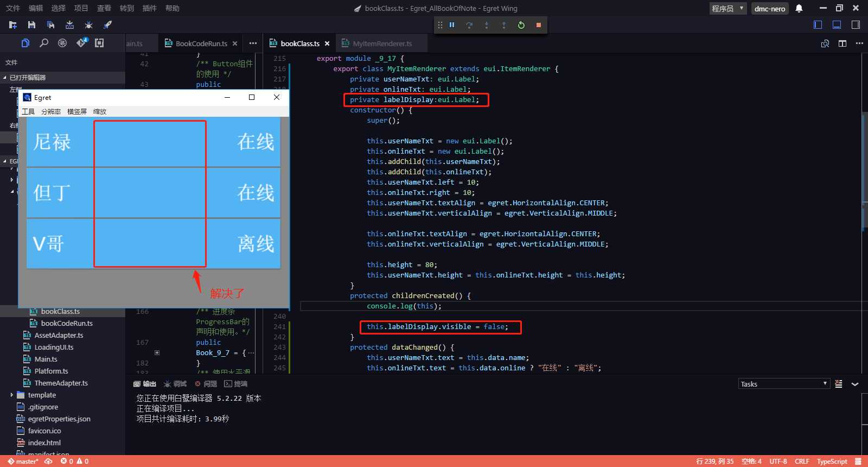Open the 分辨率 menu in the Egret window
Viewport: 868px width, 467px height.
click(51, 111)
